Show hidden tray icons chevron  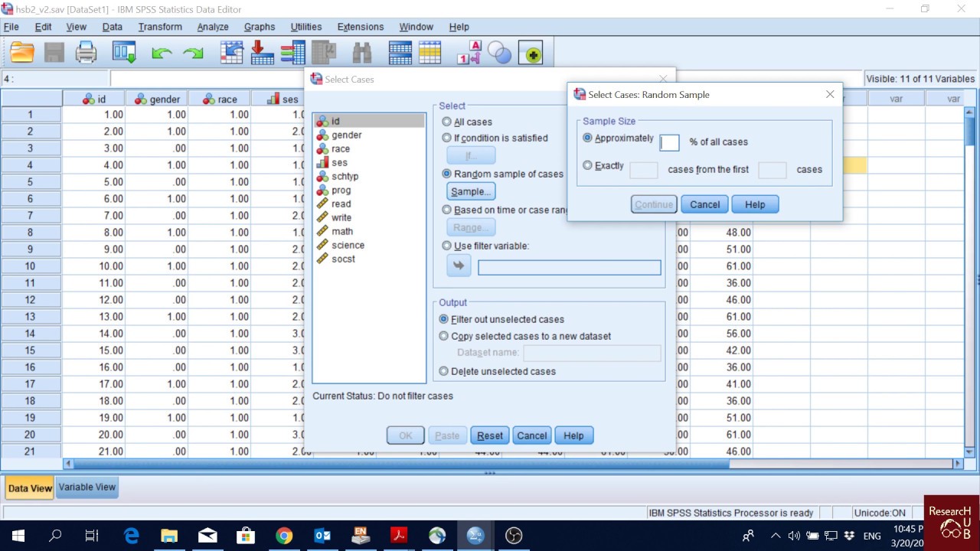pyautogui.click(x=776, y=536)
